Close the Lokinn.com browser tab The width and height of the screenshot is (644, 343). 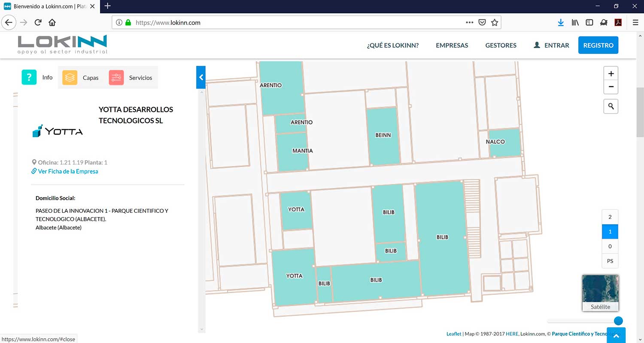coord(92,6)
